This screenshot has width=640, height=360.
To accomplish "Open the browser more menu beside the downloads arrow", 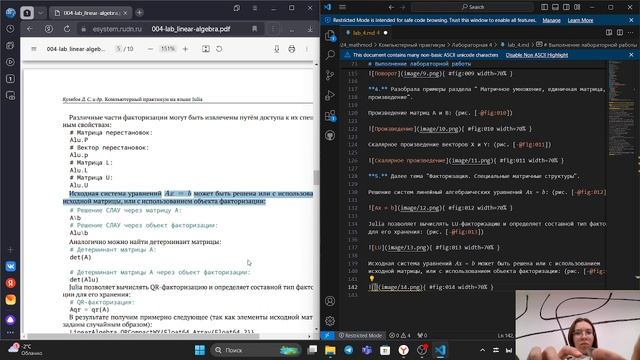I will click(x=292, y=29).
